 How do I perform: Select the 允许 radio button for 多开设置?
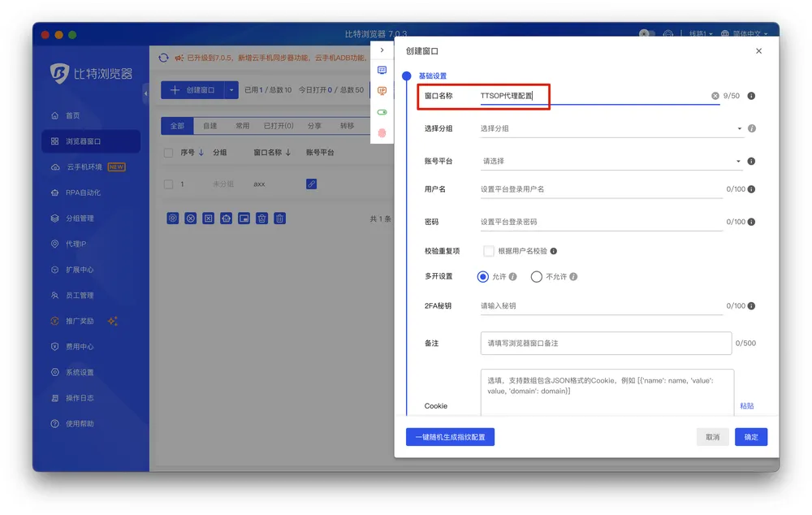483,277
